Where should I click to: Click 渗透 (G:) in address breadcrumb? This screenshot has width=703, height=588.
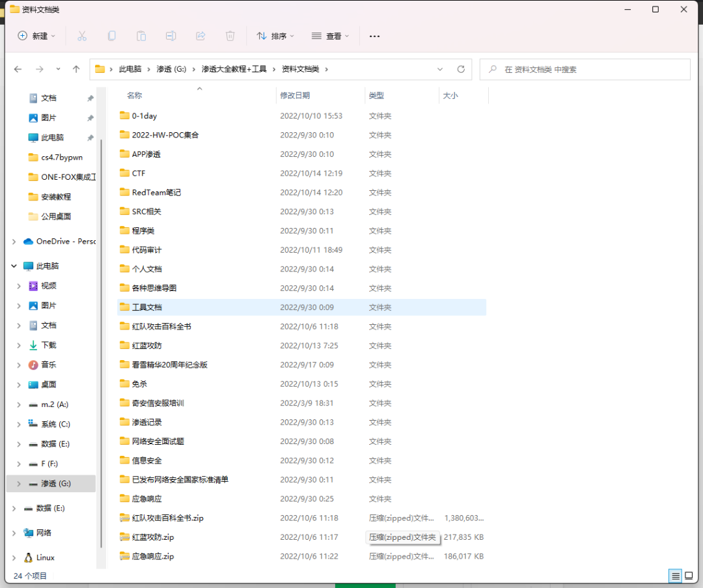[x=171, y=69]
